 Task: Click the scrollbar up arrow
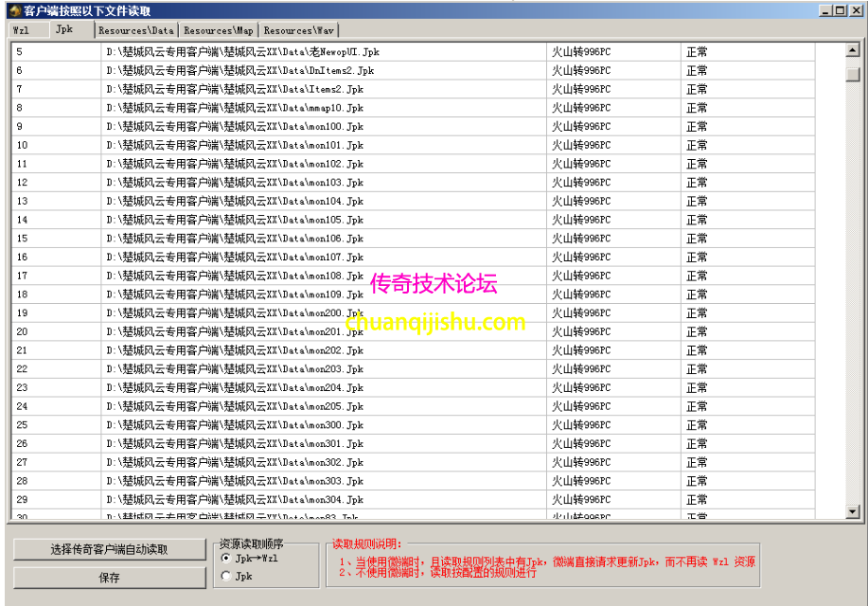click(853, 51)
